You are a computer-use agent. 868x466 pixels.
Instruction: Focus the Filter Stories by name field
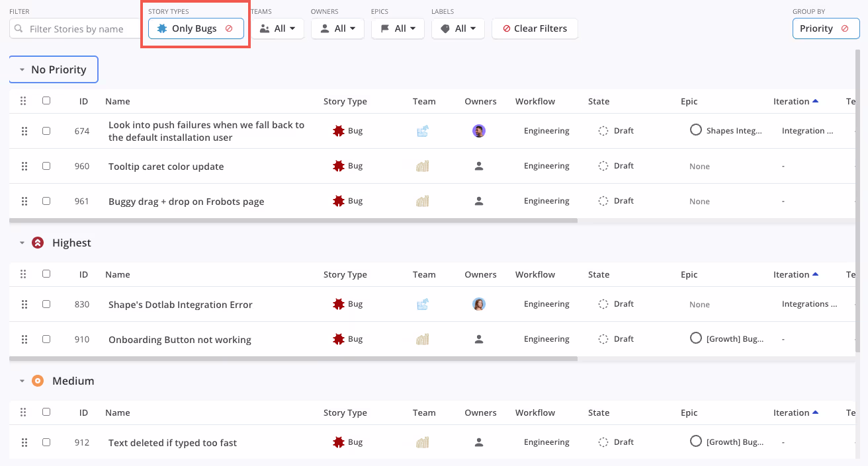coord(75,28)
